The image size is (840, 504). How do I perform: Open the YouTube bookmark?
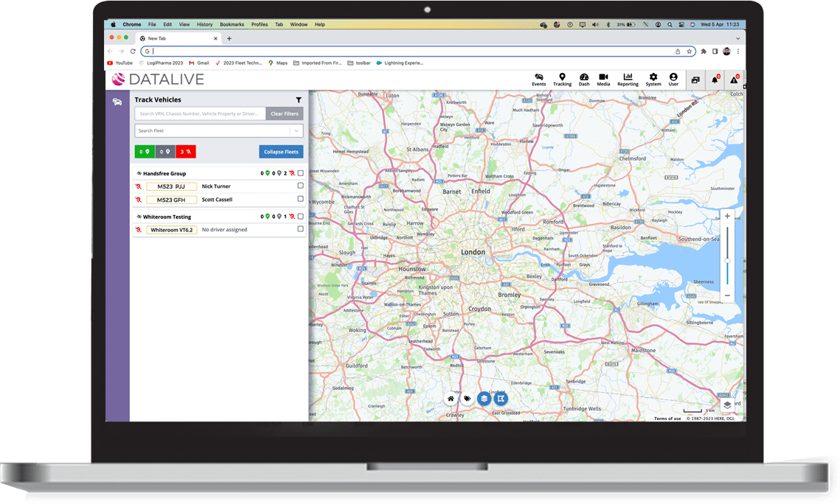click(120, 63)
